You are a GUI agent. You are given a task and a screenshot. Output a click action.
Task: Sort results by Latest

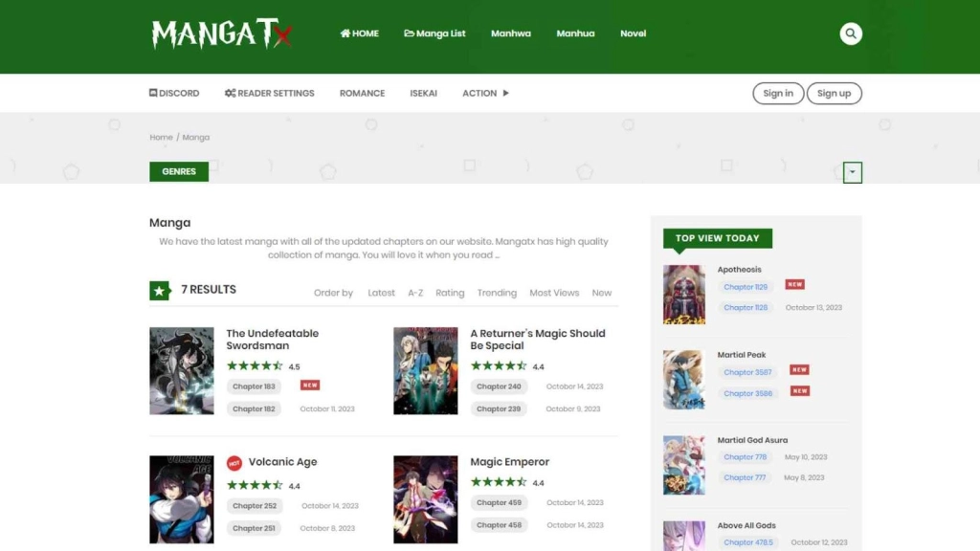[381, 293]
